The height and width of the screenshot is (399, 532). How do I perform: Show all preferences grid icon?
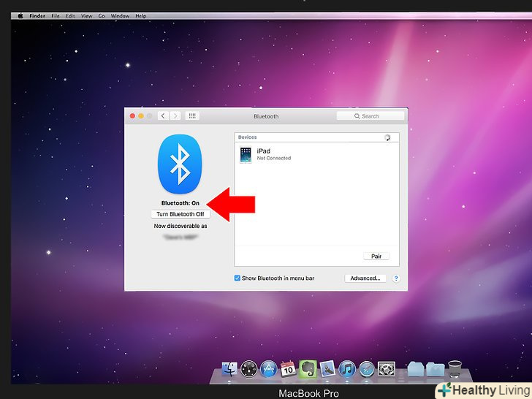(x=192, y=116)
